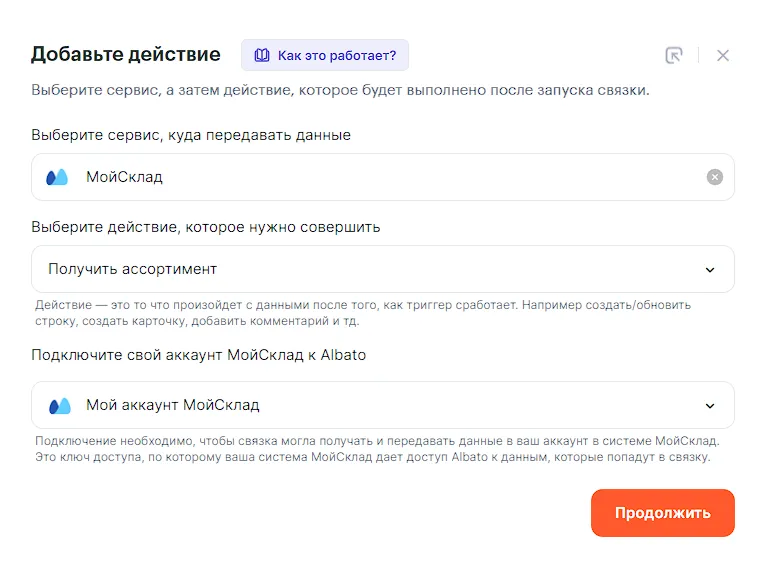Open the "Как это работает?" help button

[325, 55]
